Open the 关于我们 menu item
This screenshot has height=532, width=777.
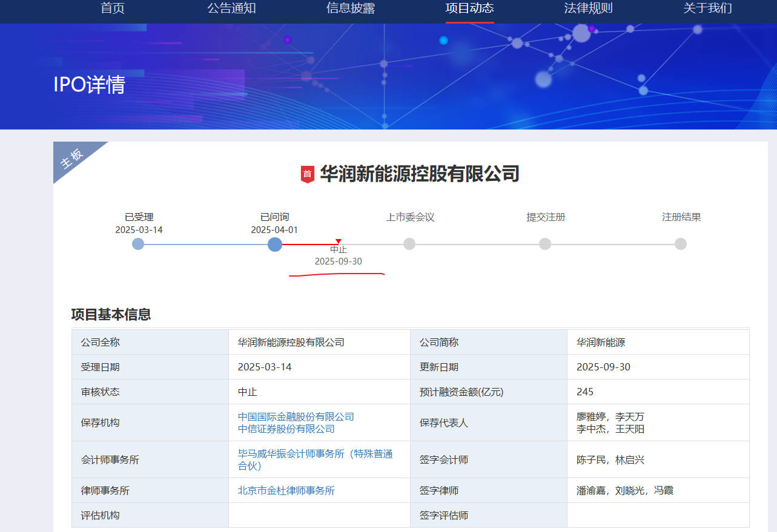(708, 8)
